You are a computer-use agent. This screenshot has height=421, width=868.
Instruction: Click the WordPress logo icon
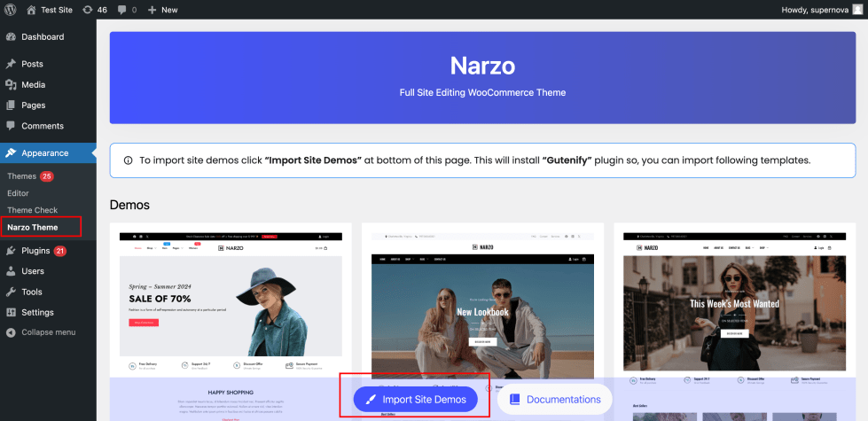click(11, 10)
